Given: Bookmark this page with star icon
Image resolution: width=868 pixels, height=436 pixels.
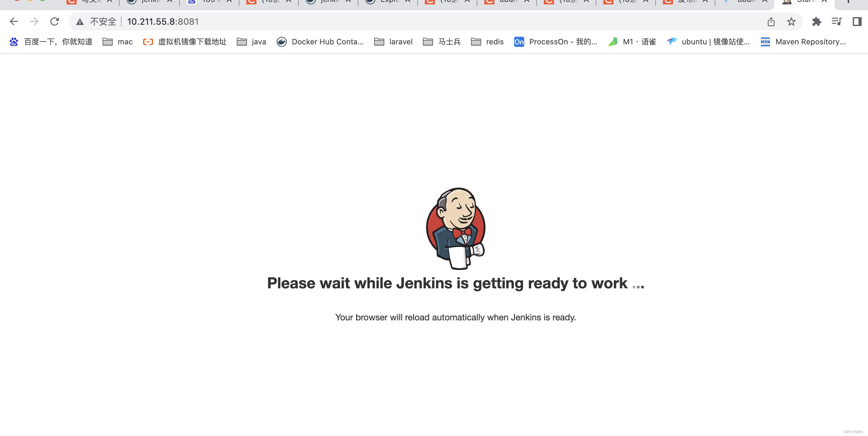Looking at the screenshot, I should [791, 22].
